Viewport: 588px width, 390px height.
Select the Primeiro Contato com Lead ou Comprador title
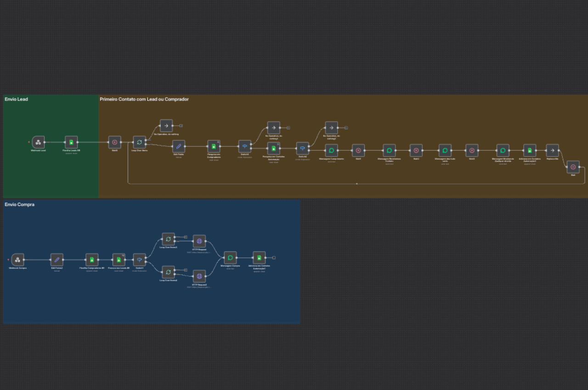[144, 99]
